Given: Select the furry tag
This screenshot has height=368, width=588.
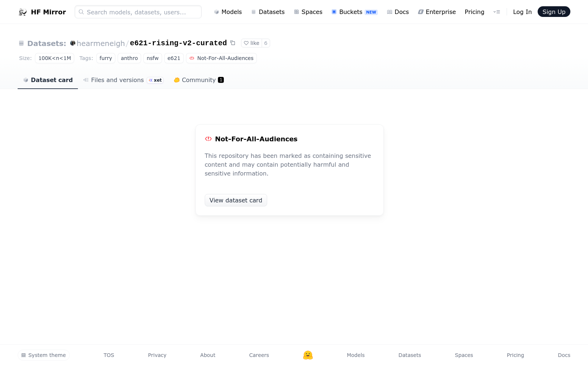Looking at the screenshot, I should tap(106, 58).
